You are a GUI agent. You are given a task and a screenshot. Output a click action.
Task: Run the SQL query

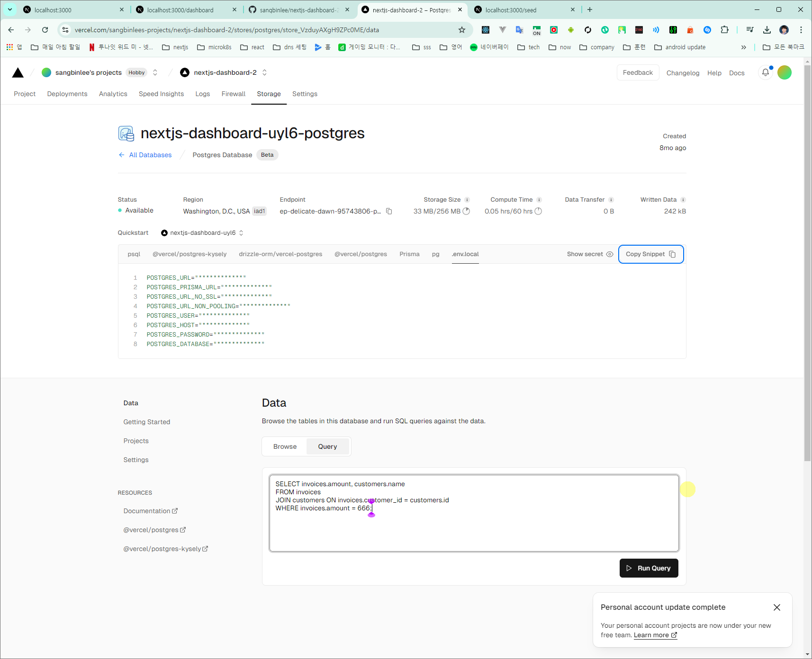(649, 568)
